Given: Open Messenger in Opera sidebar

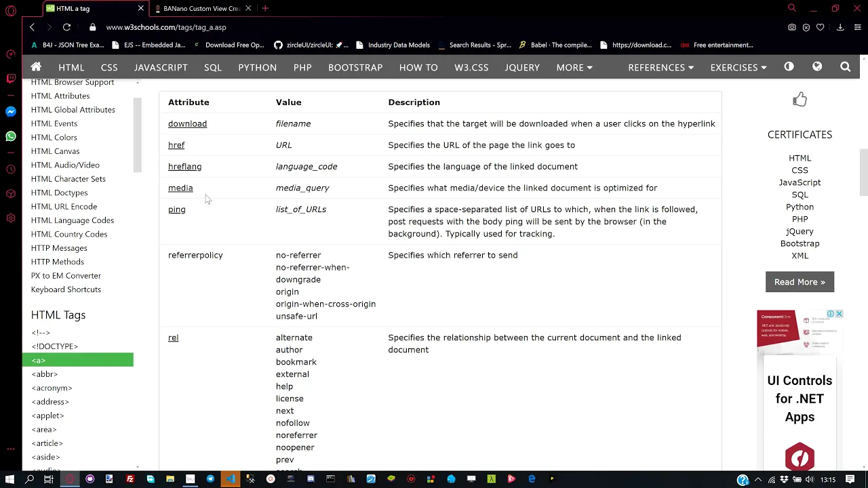Looking at the screenshot, I should pos(10,111).
